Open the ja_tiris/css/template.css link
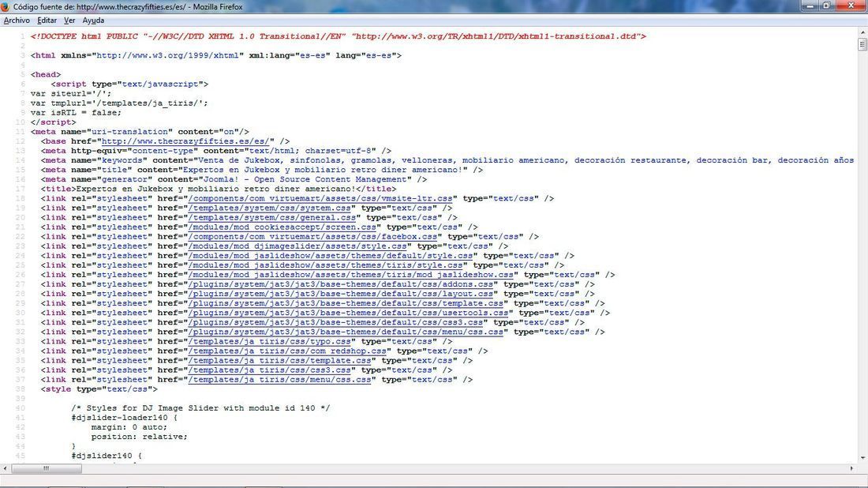 click(279, 361)
